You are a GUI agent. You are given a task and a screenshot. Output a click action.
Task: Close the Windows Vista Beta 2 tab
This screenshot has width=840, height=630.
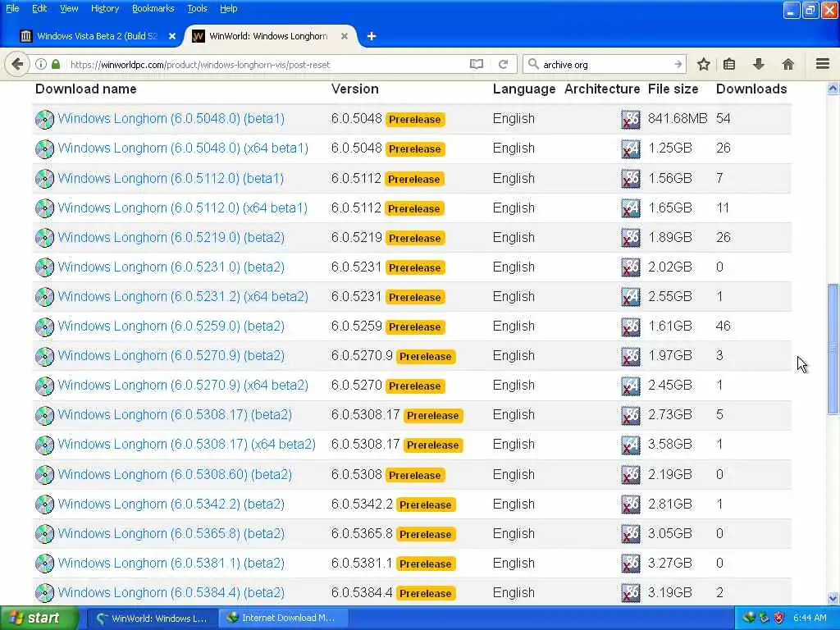pyautogui.click(x=172, y=36)
